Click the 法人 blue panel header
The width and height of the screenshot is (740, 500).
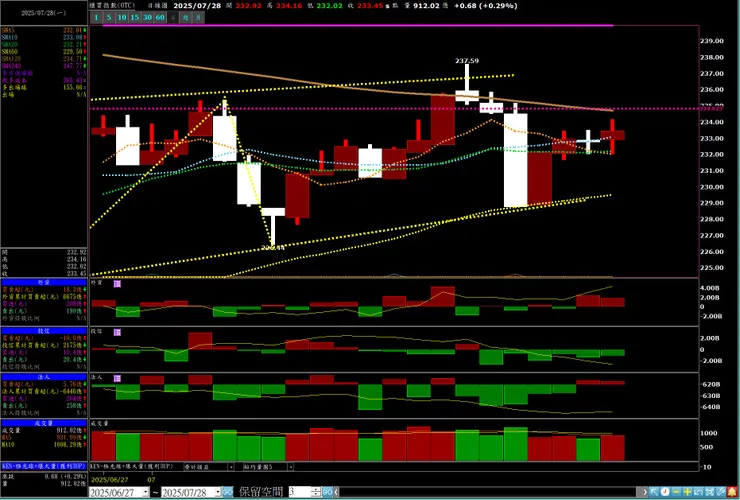point(44,377)
